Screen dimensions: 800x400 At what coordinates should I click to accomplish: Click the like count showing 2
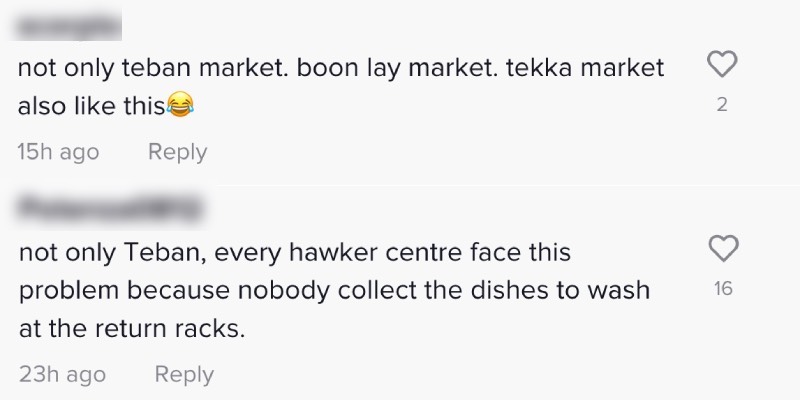coord(722,106)
